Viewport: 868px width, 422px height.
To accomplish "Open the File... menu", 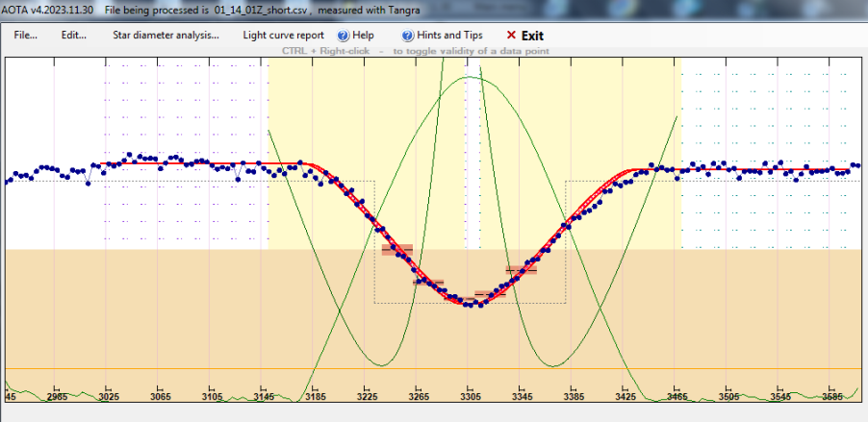I will (25, 36).
